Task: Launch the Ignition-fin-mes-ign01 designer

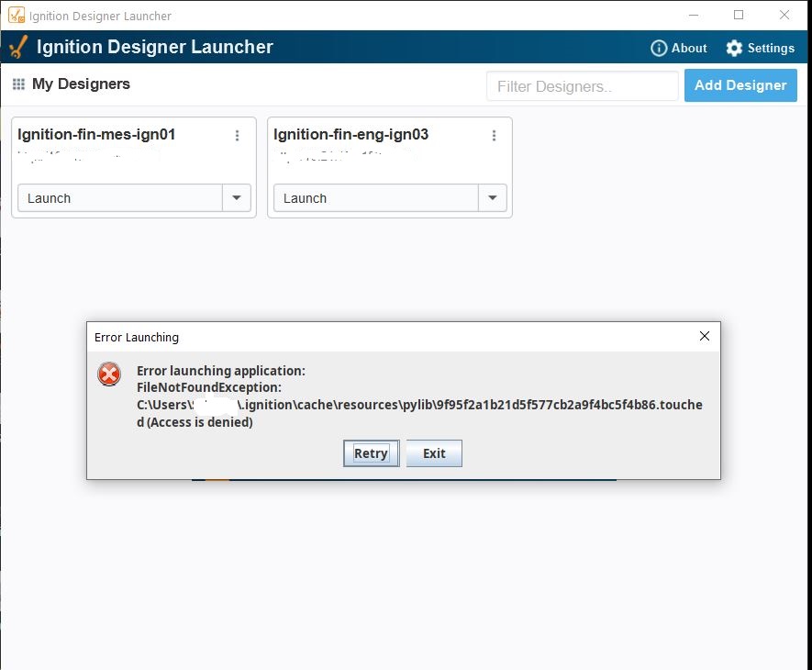Action: (x=120, y=198)
